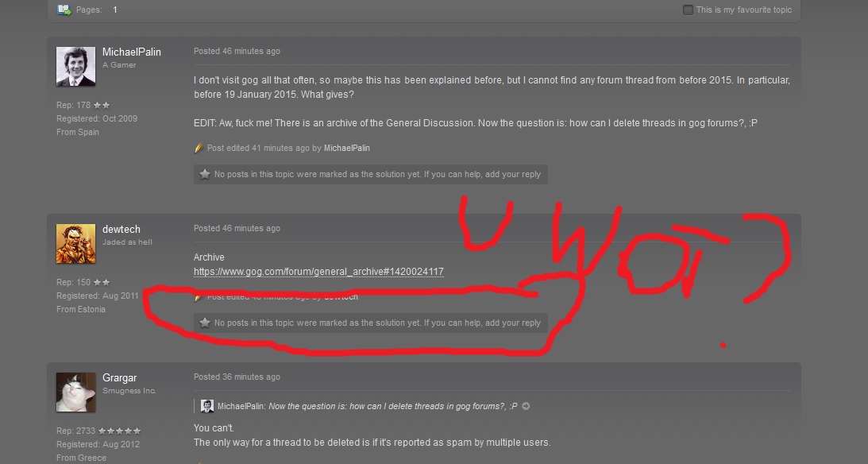Go to page 1 of the topic
868x464 pixels.
pyautogui.click(x=115, y=10)
